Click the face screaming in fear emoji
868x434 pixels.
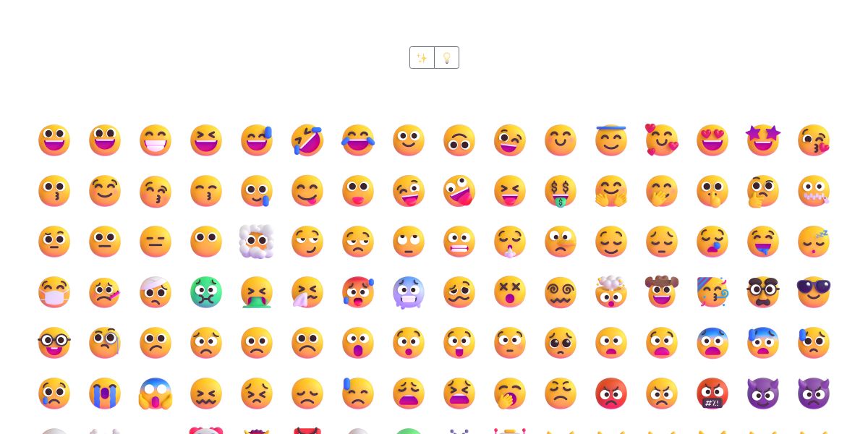click(156, 393)
